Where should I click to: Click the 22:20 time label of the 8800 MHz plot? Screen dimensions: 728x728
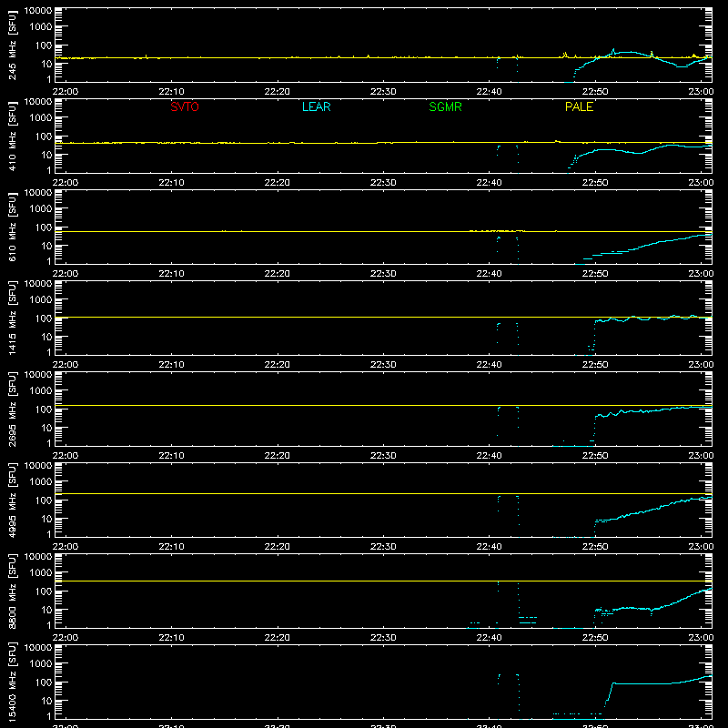coord(278,638)
